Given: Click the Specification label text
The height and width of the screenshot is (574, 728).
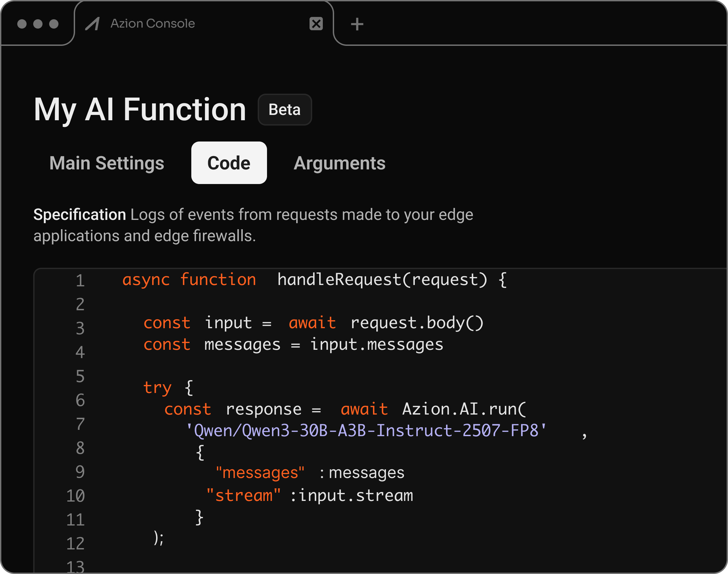Looking at the screenshot, I should [79, 214].
